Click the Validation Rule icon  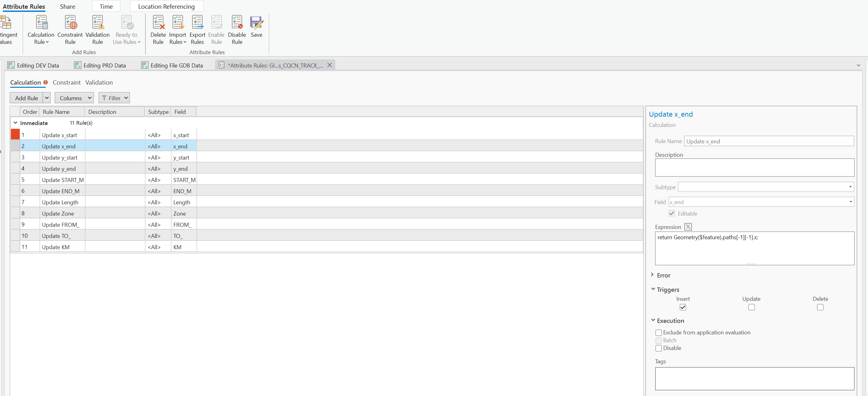(98, 23)
